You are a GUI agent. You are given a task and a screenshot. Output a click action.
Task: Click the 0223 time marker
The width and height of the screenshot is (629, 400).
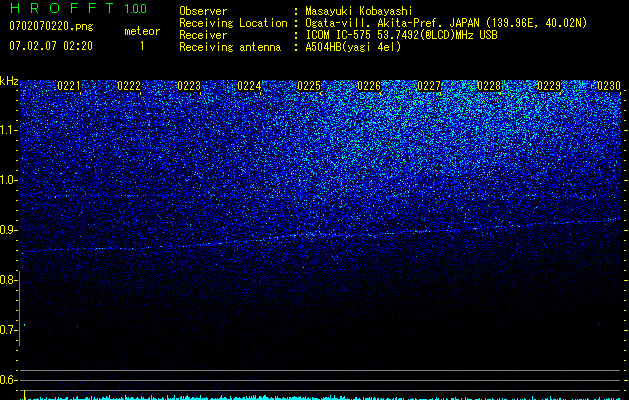[189, 86]
